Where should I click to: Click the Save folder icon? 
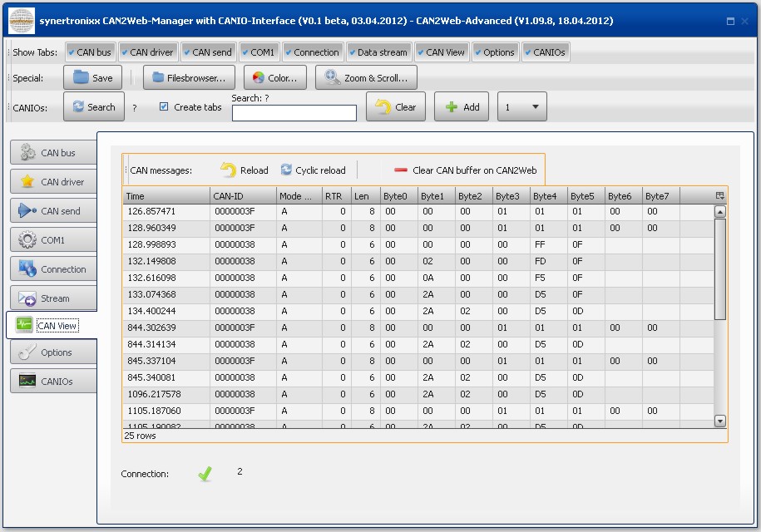tap(81, 78)
